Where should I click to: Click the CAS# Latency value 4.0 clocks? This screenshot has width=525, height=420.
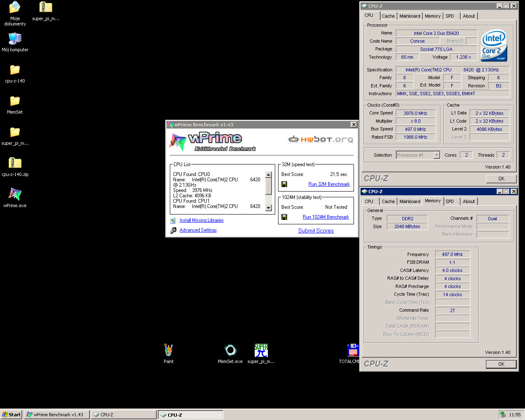tap(452, 270)
